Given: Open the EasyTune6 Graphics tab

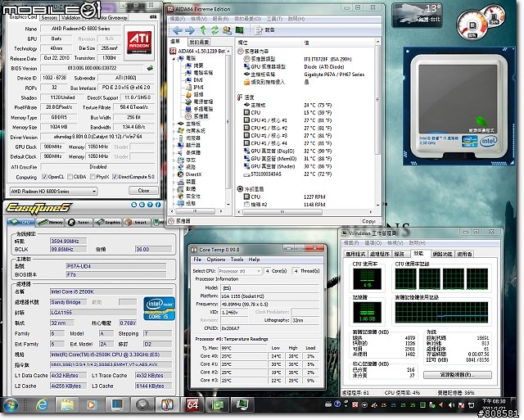Looking at the screenshot, I should pyautogui.click(x=107, y=222).
